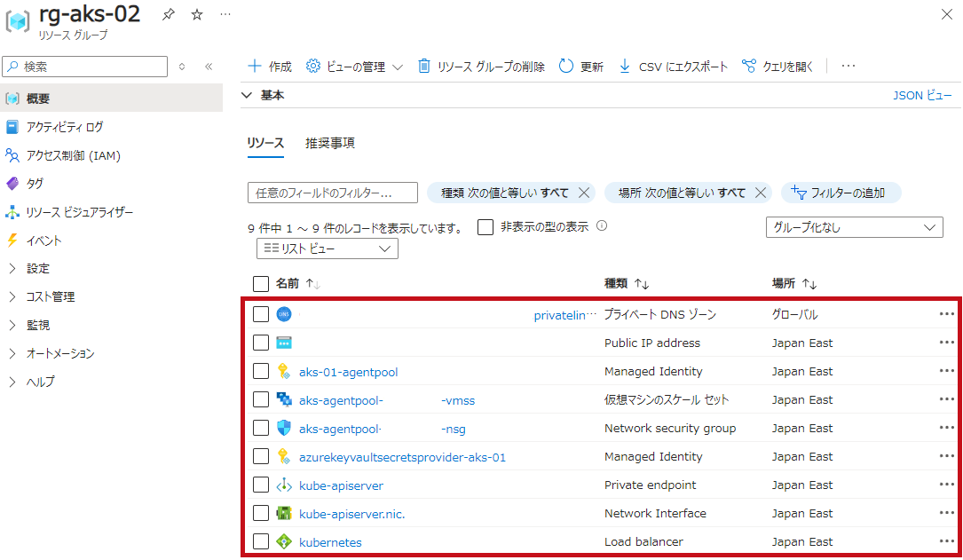
Task: Toggle 非表示の型の表示 checkbox
Action: 485,227
